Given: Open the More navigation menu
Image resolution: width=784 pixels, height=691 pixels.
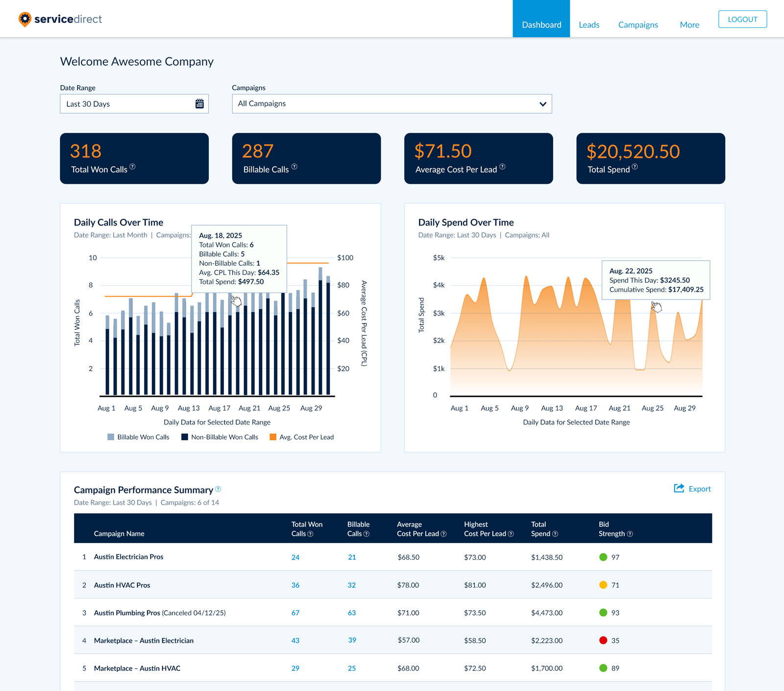Looking at the screenshot, I should (689, 25).
